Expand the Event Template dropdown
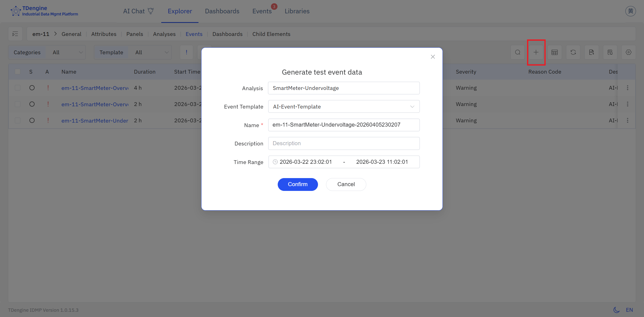 344,107
